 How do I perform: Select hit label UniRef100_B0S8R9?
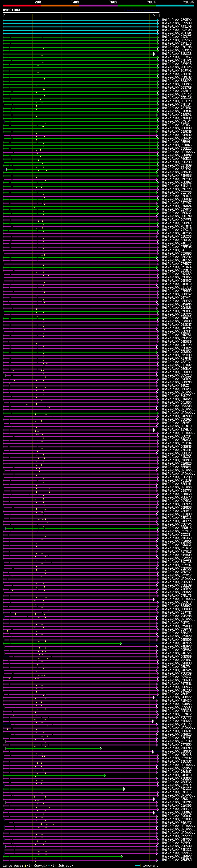click(x=177, y=636)
